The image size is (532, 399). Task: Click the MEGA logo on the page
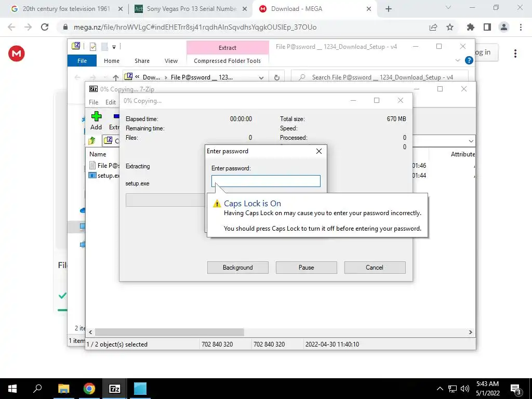click(x=16, y=54)
